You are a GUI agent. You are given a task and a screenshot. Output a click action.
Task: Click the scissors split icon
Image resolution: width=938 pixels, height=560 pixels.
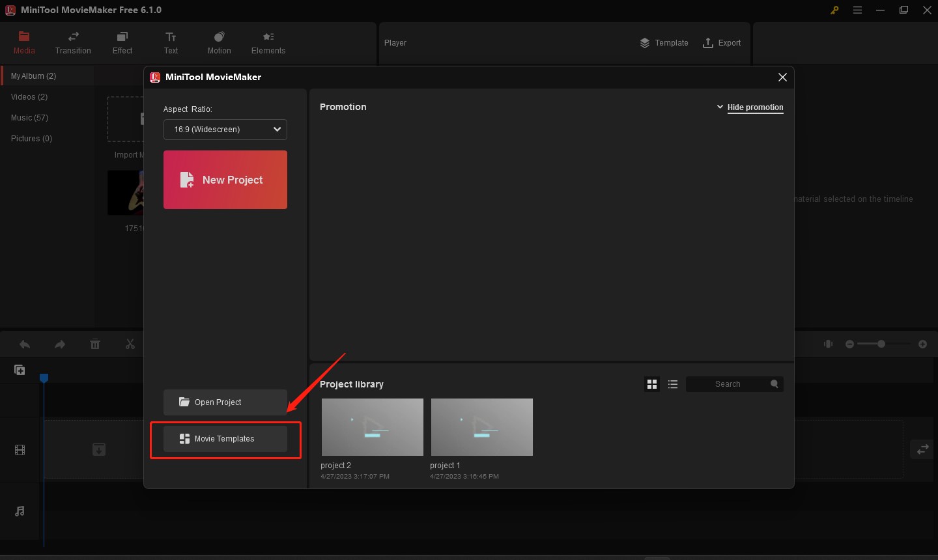click(x=130, y=344)
